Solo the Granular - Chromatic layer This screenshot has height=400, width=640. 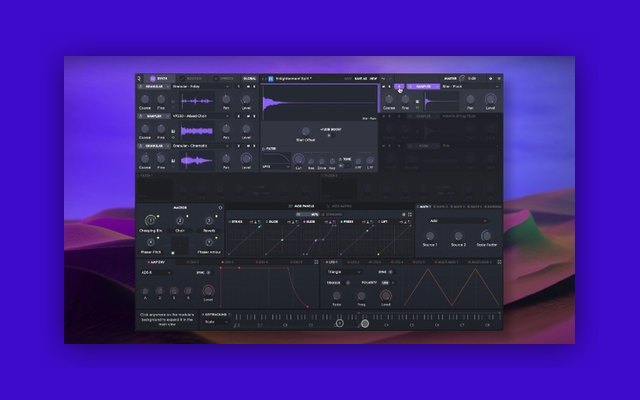tap(254, 146)
